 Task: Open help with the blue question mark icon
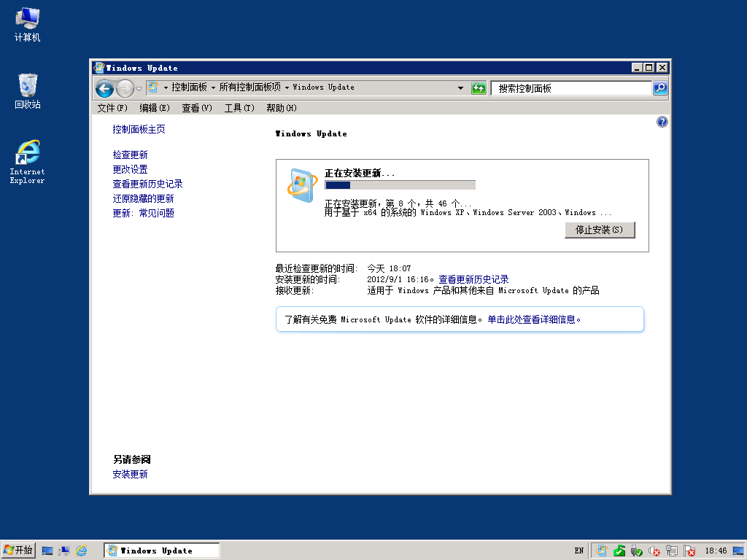tap(662, 122)
